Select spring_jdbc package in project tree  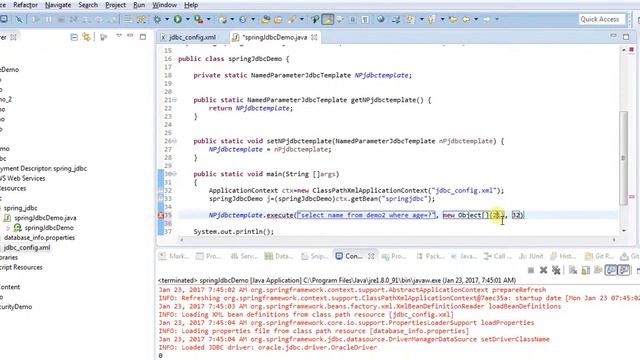coord(20,208)
